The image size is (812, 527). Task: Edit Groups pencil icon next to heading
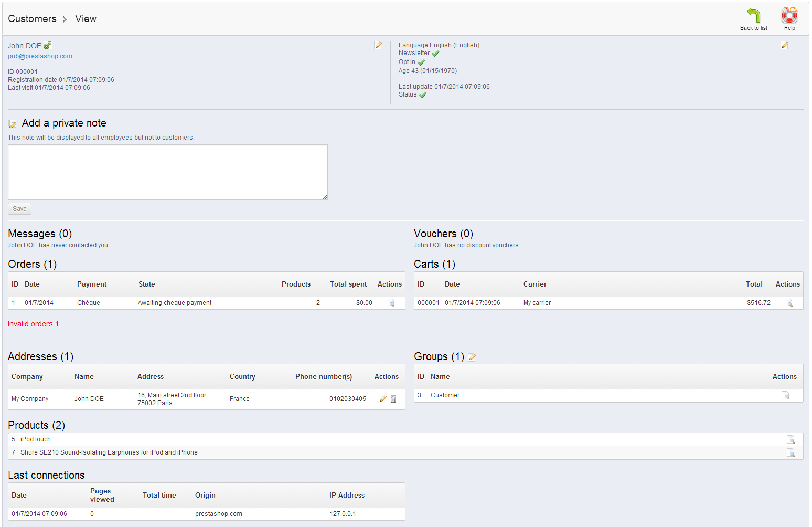coord(472,357)
